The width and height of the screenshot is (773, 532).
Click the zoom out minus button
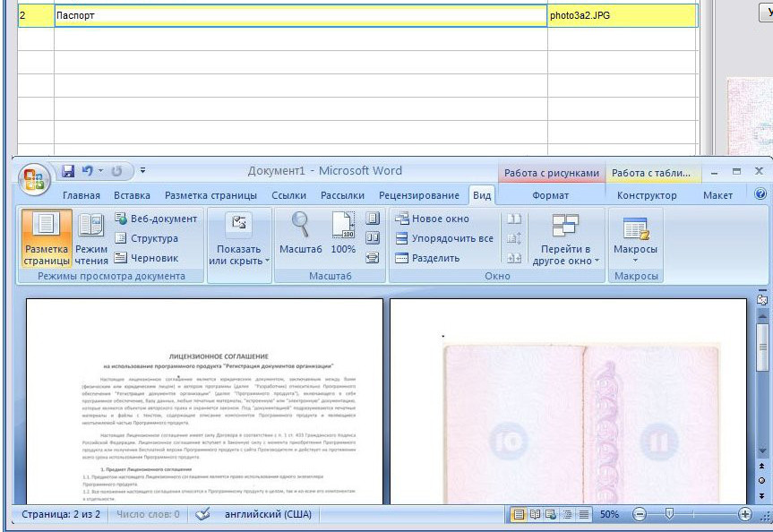point(640,515)
